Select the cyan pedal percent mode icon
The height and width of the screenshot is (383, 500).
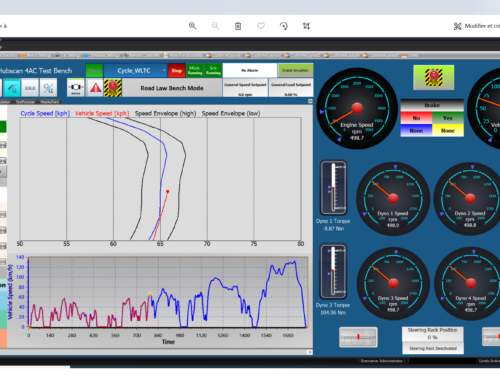click(x=12, y=88)
